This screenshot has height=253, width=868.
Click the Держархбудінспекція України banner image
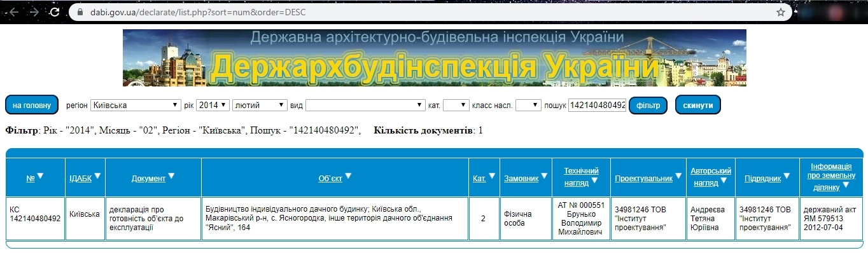(434, 58)
